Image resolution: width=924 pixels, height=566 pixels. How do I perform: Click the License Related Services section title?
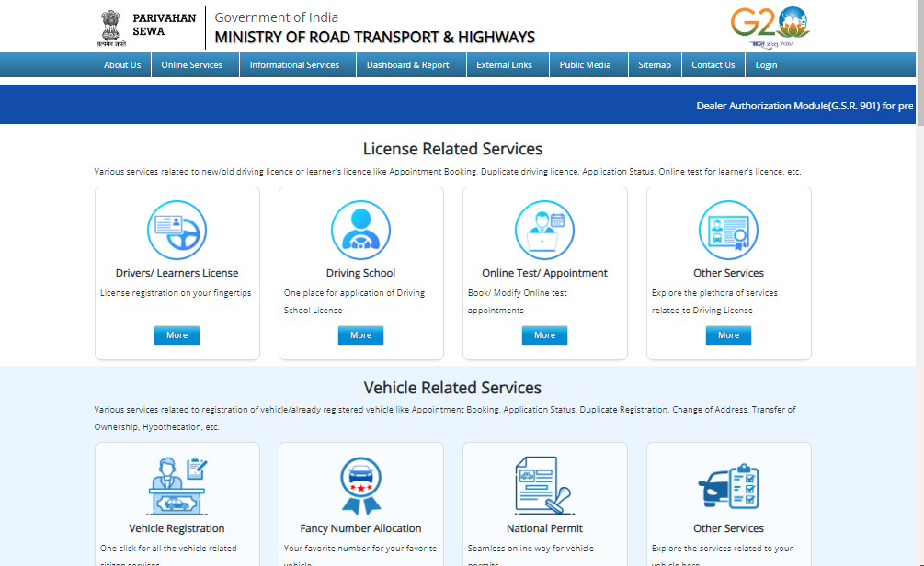click(452, 149)
